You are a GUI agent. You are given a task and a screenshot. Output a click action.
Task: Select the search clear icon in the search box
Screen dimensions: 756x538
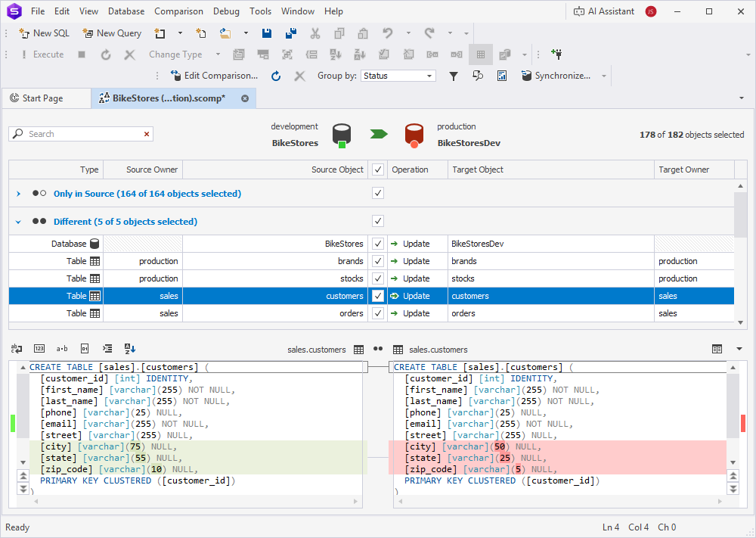coord(147,134)
